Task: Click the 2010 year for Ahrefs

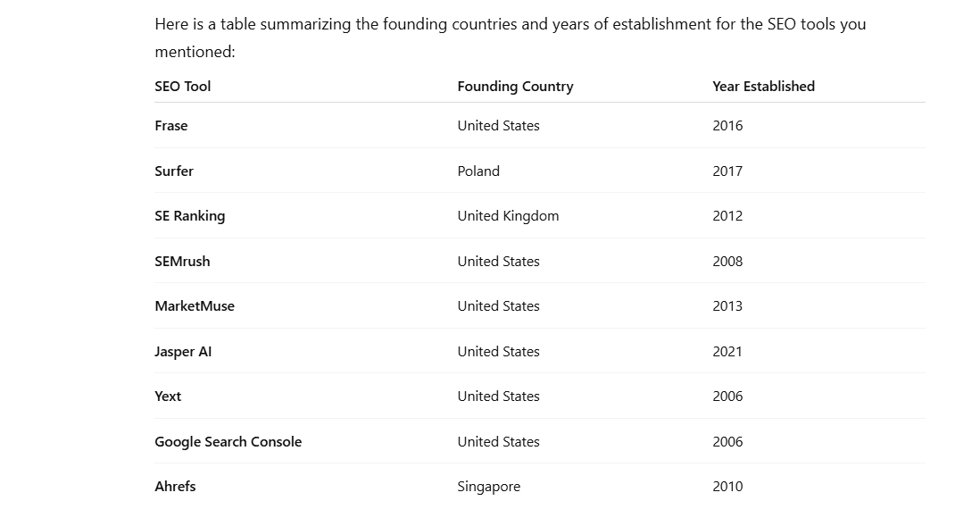Action: tap(727, 487)
